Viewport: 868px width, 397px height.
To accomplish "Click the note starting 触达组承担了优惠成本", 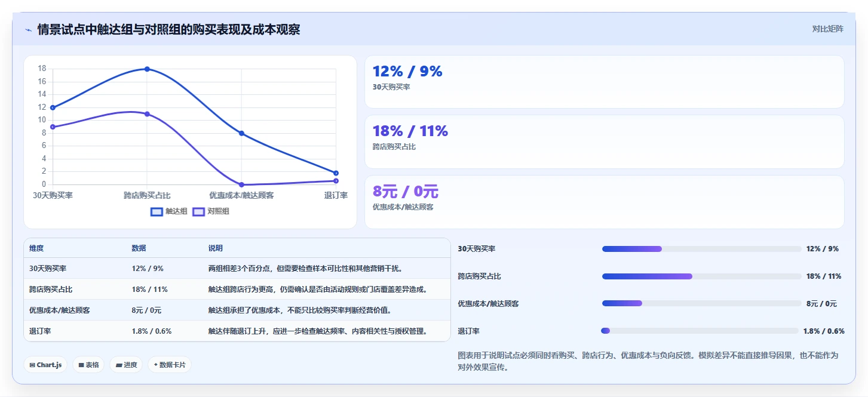I will 300,310.
